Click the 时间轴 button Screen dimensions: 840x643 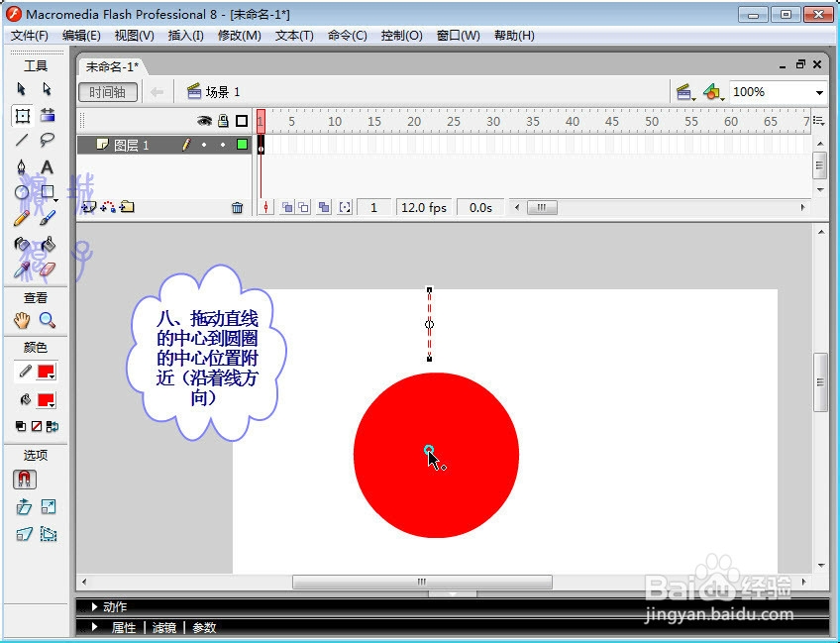coord(108,92)
